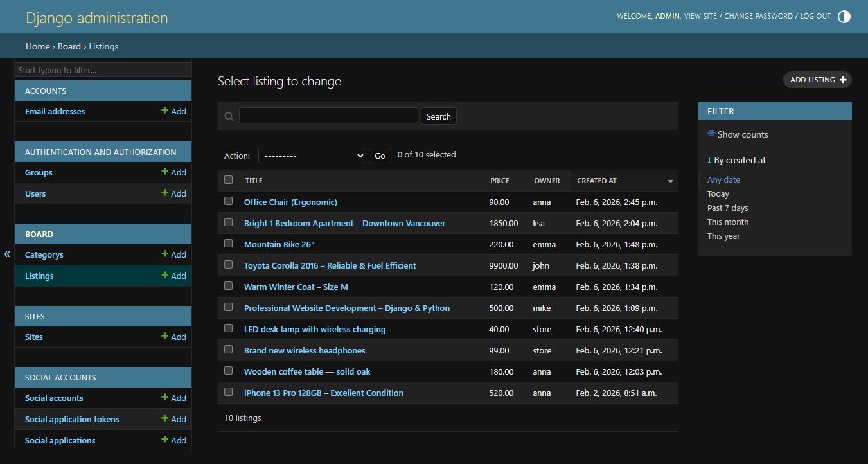Check the select-all listings checkbox in header

228,180
